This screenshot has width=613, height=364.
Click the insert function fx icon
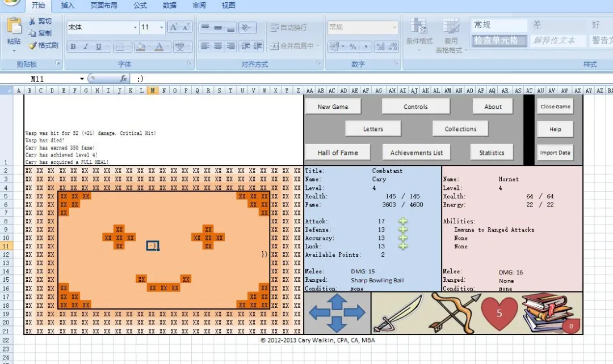click(x=124, y=78)
